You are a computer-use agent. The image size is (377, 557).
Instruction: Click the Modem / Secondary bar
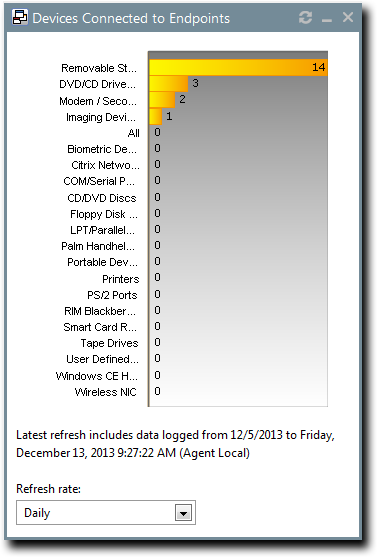[162, 99]
